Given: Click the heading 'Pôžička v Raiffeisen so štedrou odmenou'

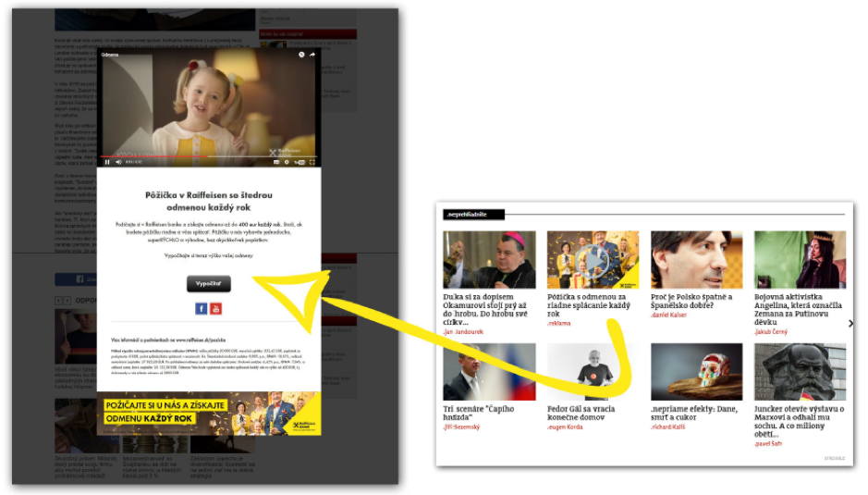Looking at the screenshot, I should pyautogui.click(x=209, y=201).
